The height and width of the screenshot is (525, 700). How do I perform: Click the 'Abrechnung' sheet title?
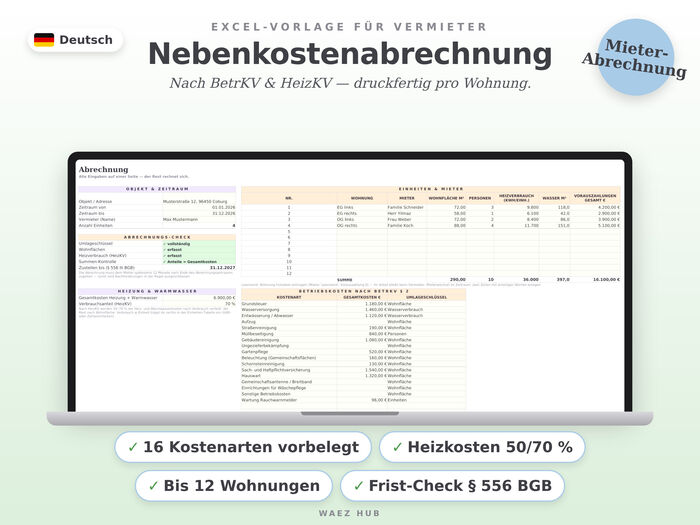(x=104, y=170)
